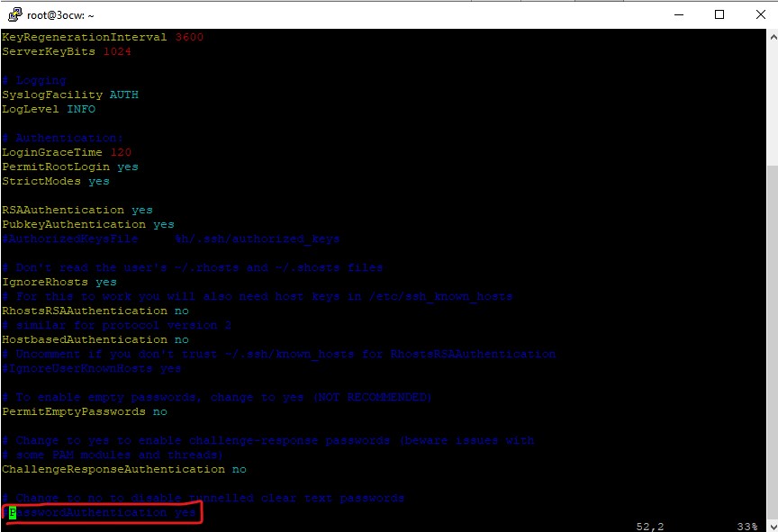The height and width of the screenshot is (532, 778).
Task: Select the PermitEmptyPasswords no line
Action: [86, 410]
